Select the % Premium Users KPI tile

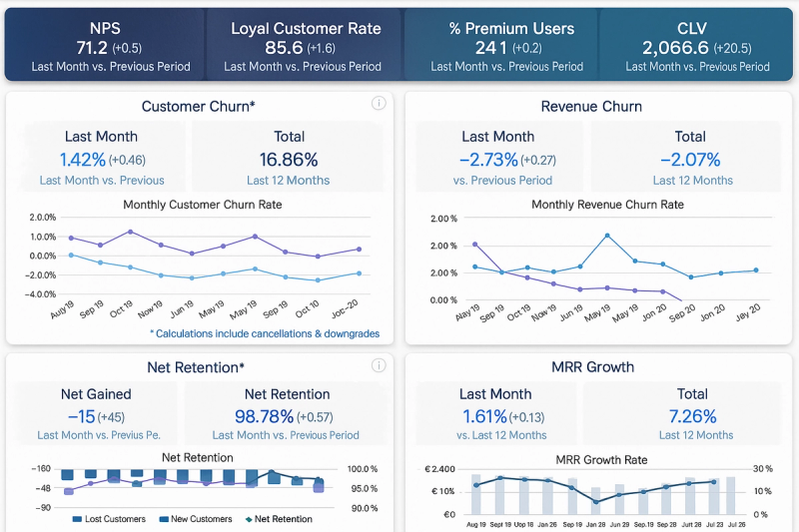click(x=502, y=45)
